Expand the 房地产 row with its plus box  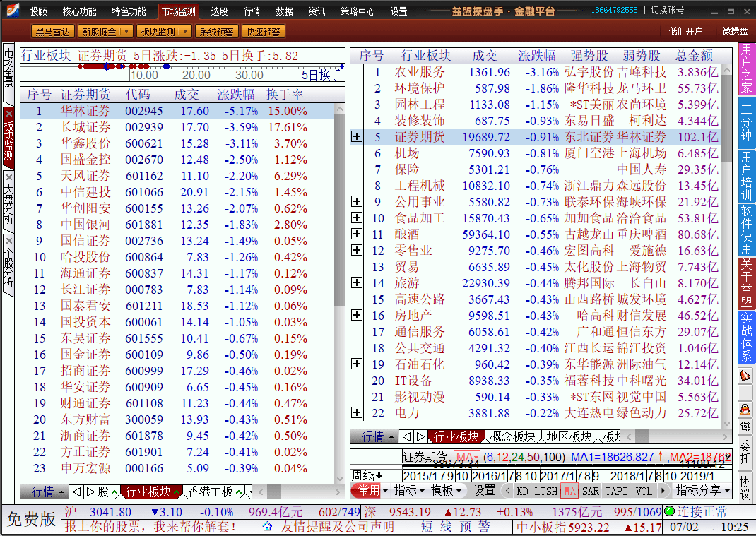(x=357, y=315)
